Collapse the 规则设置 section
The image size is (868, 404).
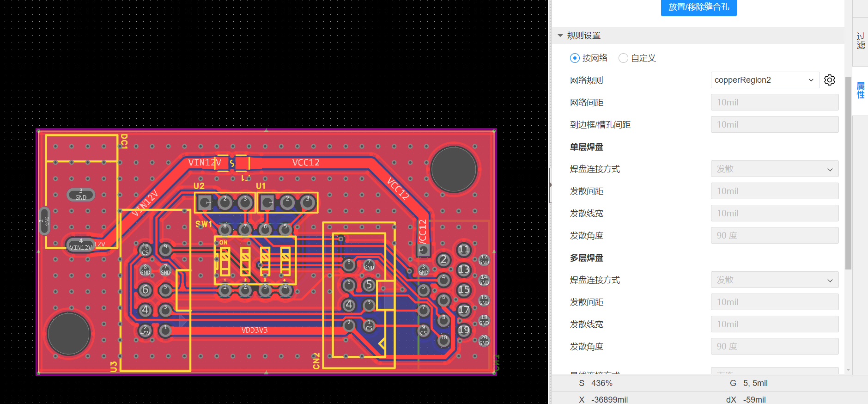(560, 36)
